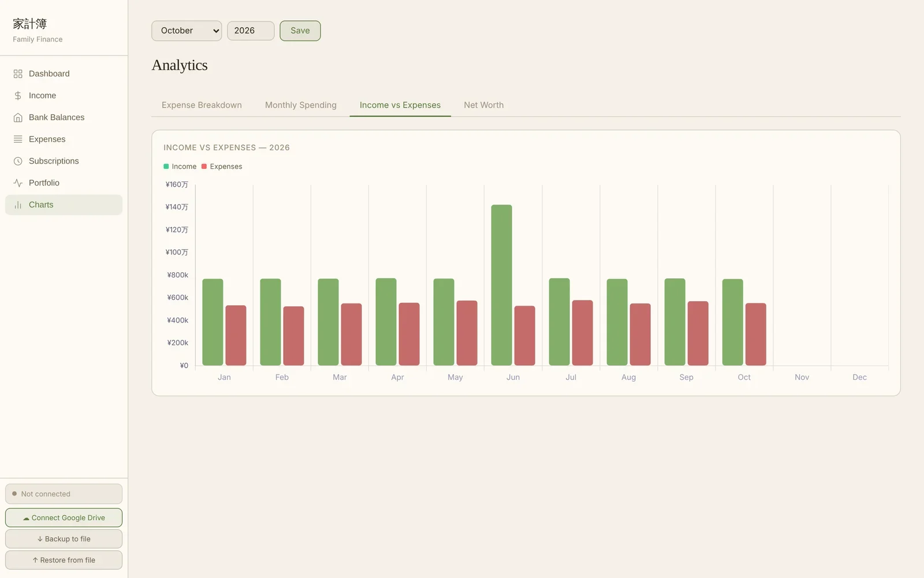The image size is (924, 578).
Task: Click Restore from file button
Action: pos(64,560)
